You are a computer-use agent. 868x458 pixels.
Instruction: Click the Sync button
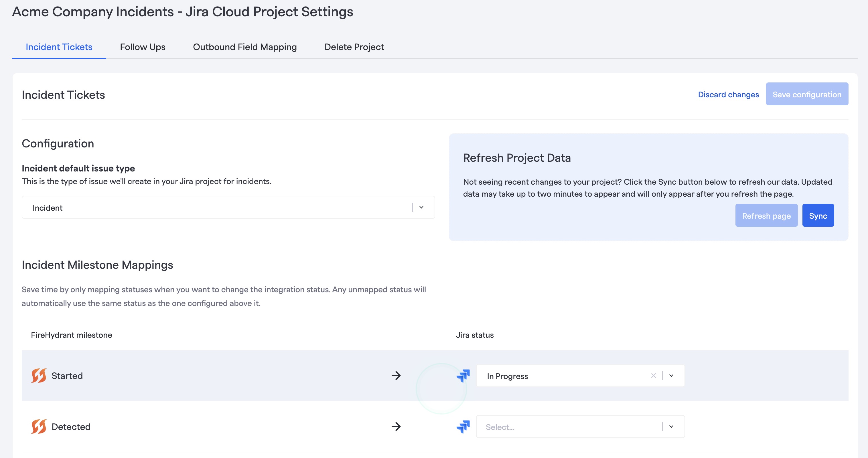point(818,215)
